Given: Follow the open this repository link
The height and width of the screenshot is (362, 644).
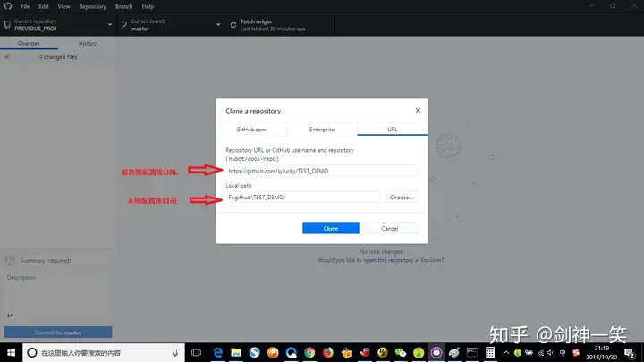Looking at the screenshot, I should point(388,260).
